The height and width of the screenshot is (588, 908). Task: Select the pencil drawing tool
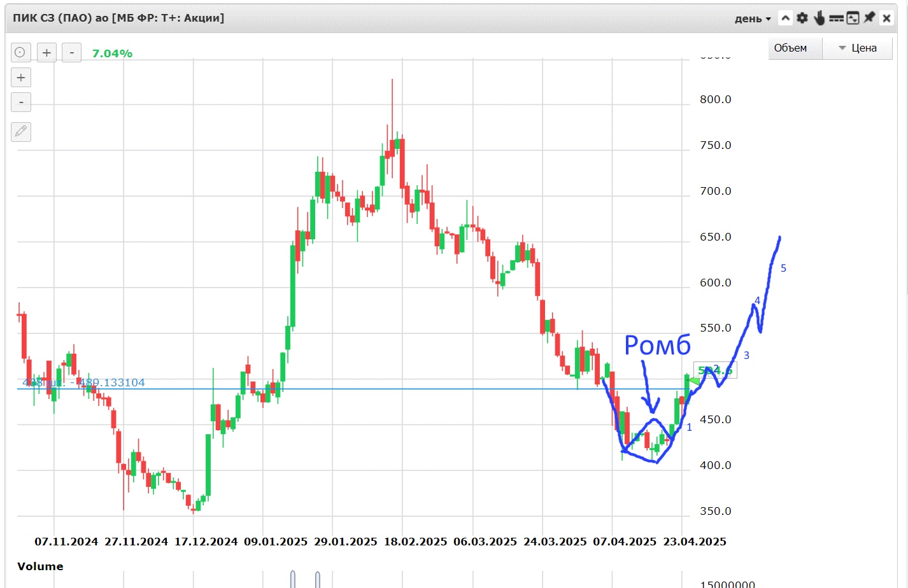click(21, 132)
